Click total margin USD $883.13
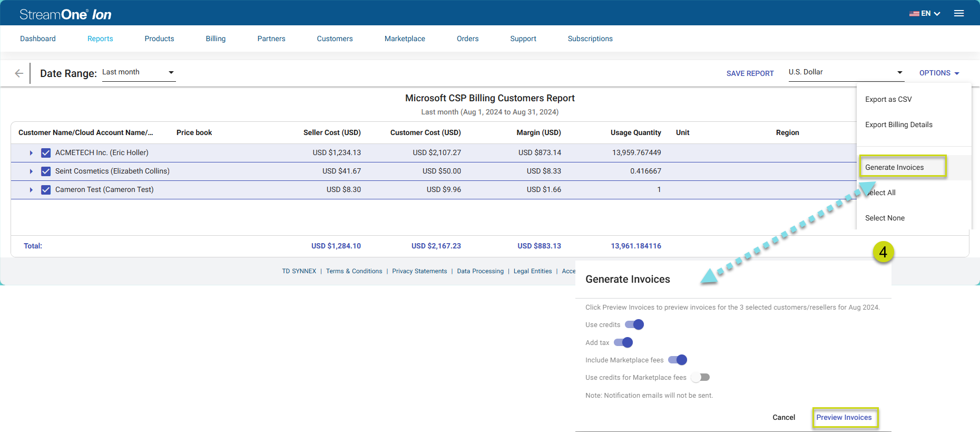The width and height of the screenshot is (980, 432). click(539, 246)
